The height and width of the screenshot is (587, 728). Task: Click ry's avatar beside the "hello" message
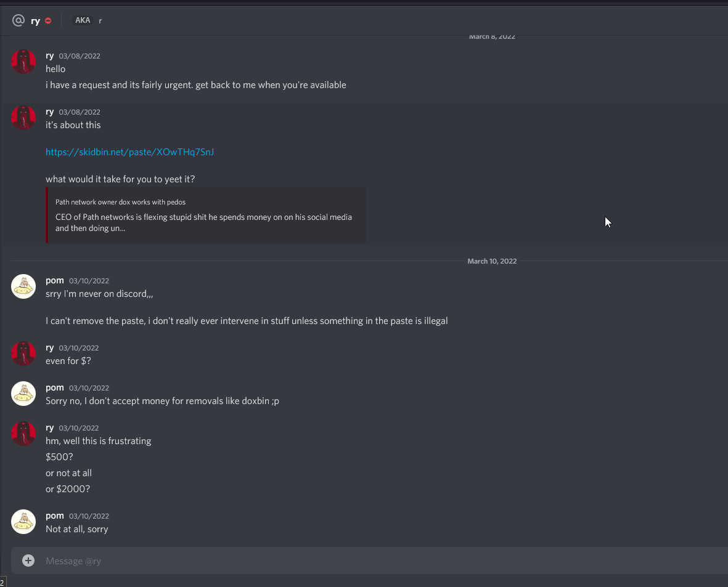click(23, 62)
